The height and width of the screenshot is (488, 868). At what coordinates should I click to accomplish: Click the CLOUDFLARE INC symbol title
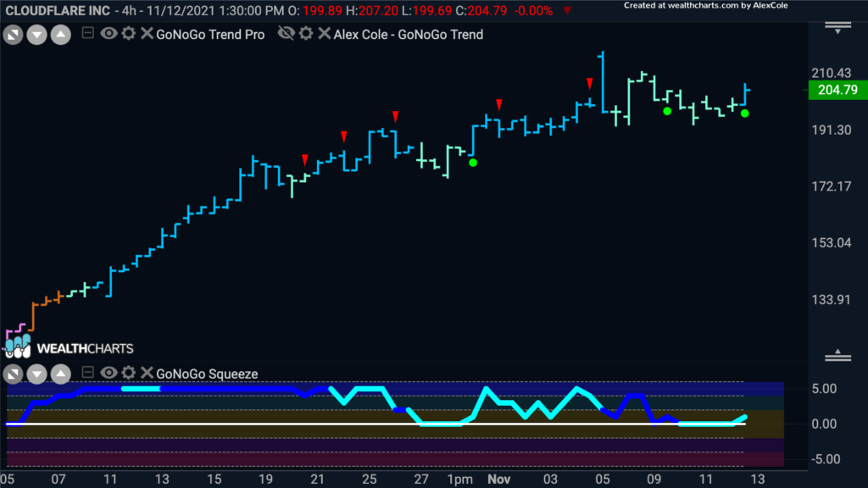click(58, 10)
